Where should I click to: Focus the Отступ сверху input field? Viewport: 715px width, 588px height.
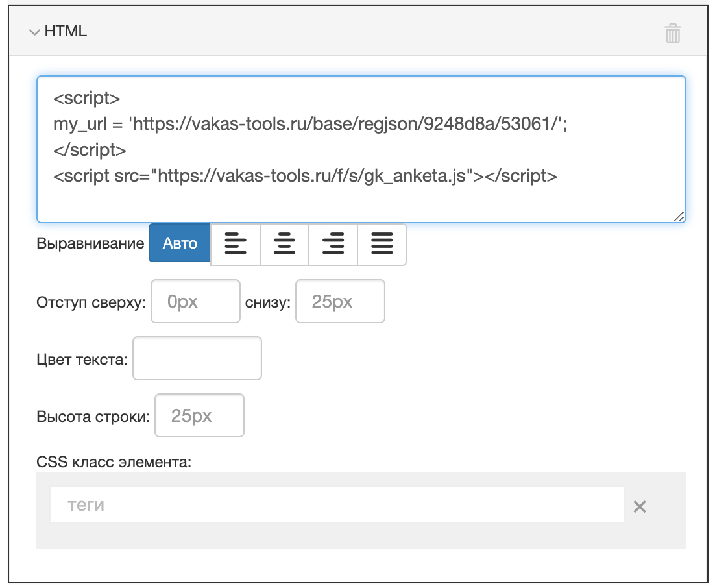[195, 301]
